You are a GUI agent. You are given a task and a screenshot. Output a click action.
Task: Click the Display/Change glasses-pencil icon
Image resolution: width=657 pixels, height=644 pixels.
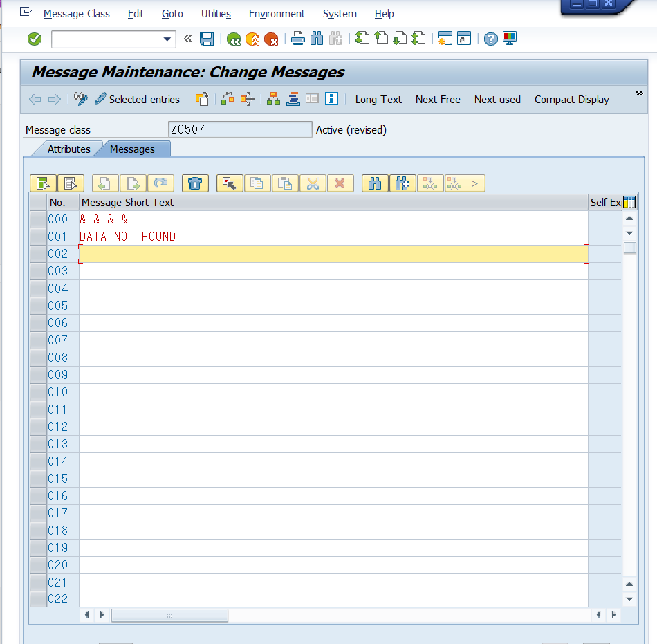(x=80, y=100)
